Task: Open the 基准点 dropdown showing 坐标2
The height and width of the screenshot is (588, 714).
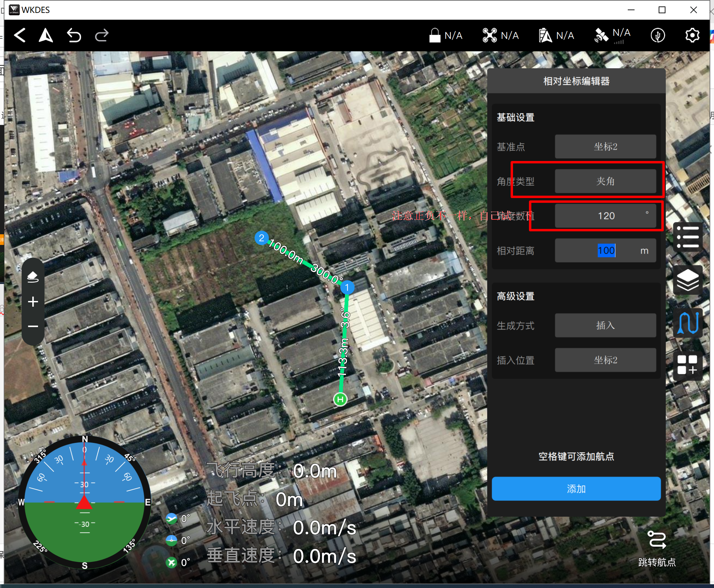Action: click(605, 147)
